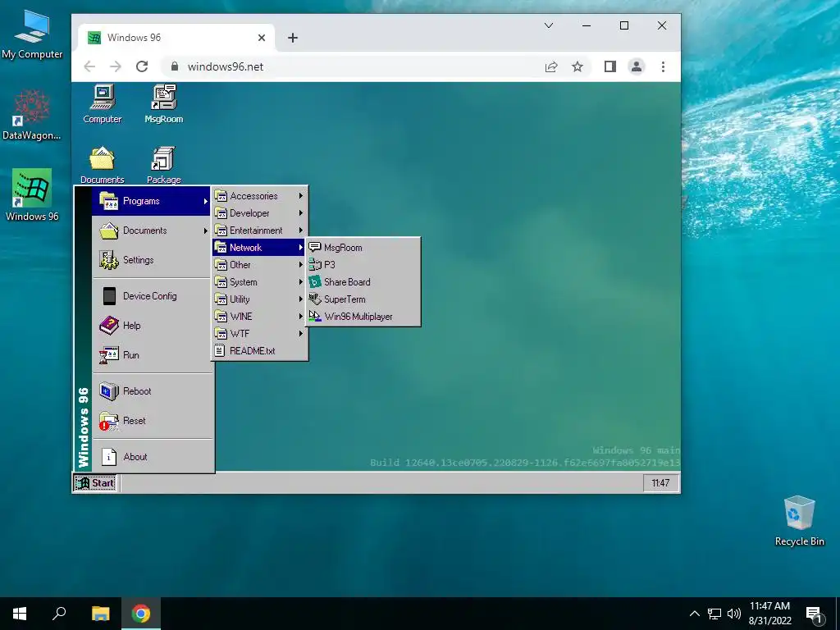Select the Windows 96 shortcut on host desktop
This screenshot has height=630, width=840.
[32, 195]
